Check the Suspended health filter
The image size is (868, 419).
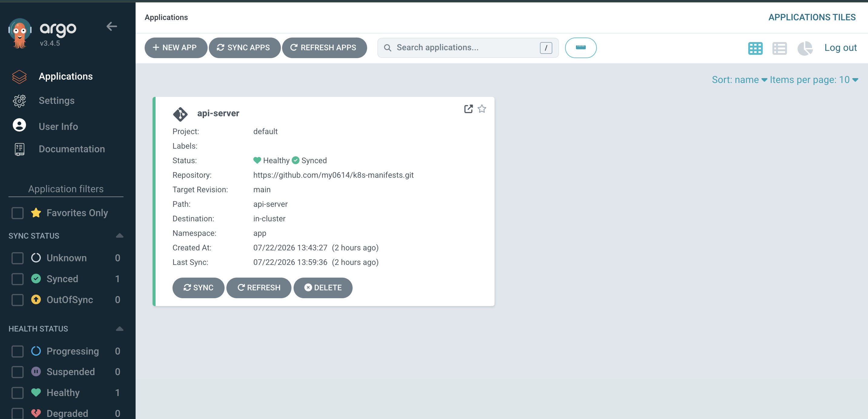point(18,372)
